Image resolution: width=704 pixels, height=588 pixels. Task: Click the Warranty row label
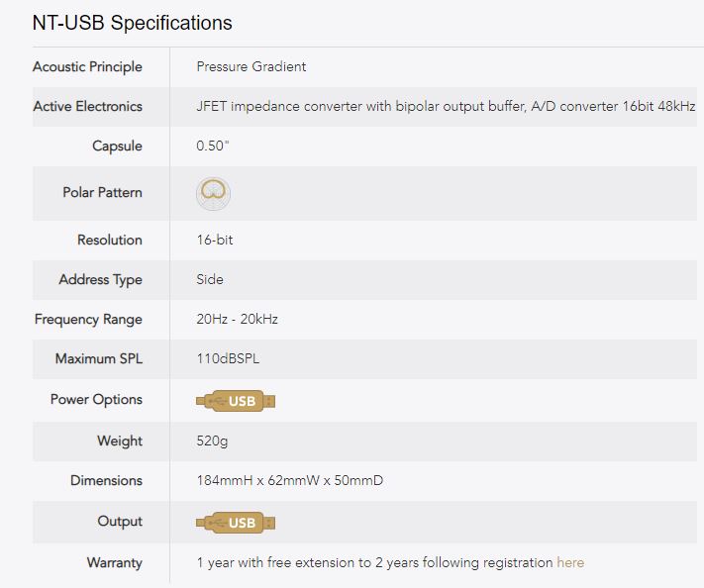point(115,562)
